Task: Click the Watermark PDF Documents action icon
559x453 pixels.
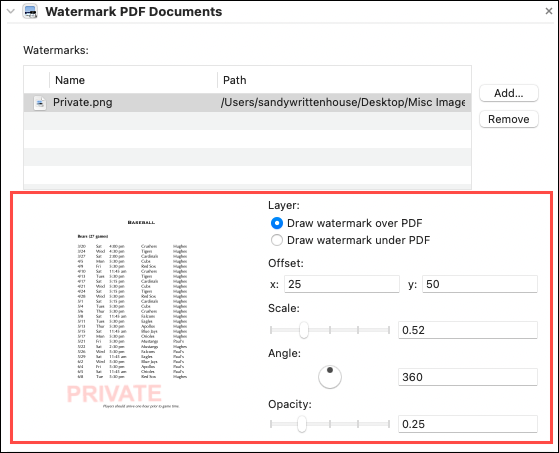Action: pyautogui.click(x=30, y=11)
